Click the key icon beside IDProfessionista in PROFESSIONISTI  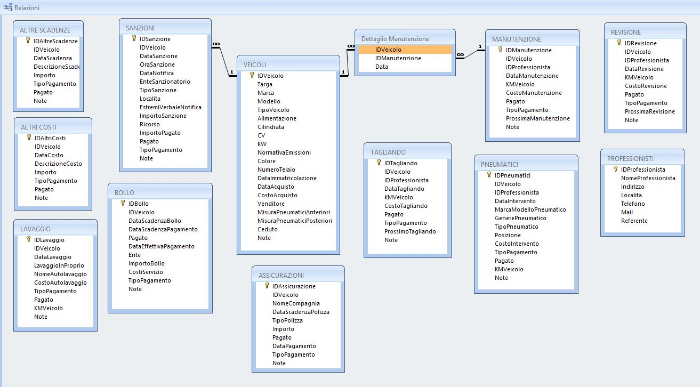(x=615, y=169)
